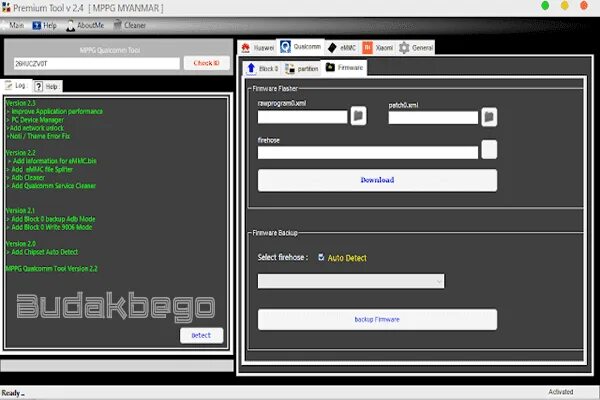Viewport: 600px width, 400px height.
Task: Switch to the Xiaomi tab
Action: (378, 48)
